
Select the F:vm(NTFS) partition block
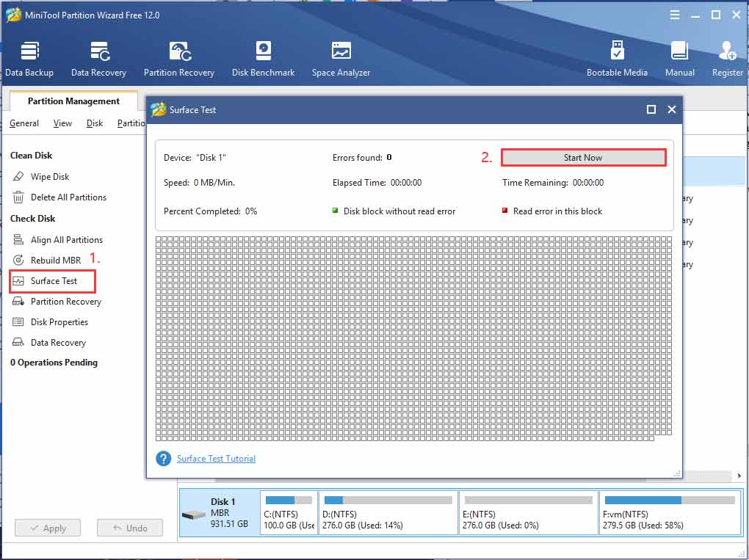(x=670, y=513)
